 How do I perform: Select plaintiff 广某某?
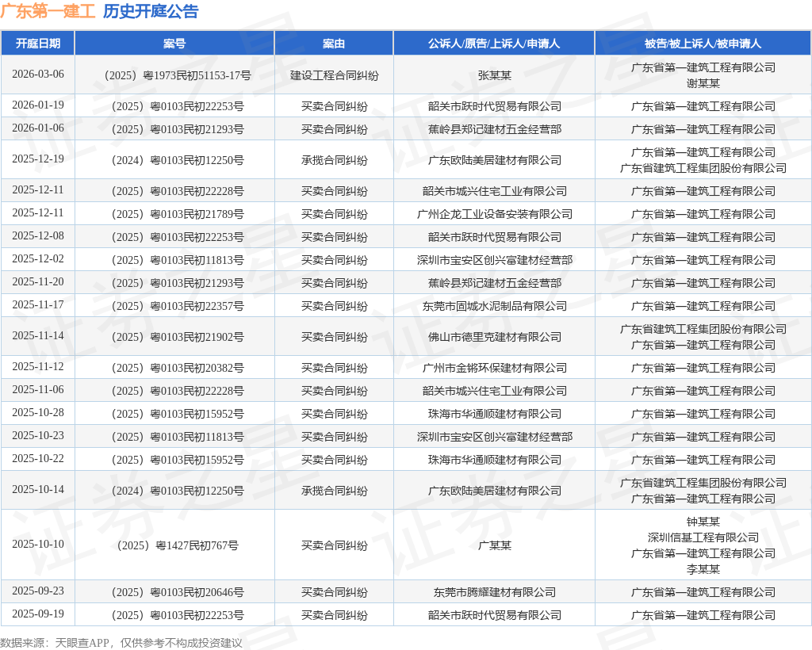(495, 545)
